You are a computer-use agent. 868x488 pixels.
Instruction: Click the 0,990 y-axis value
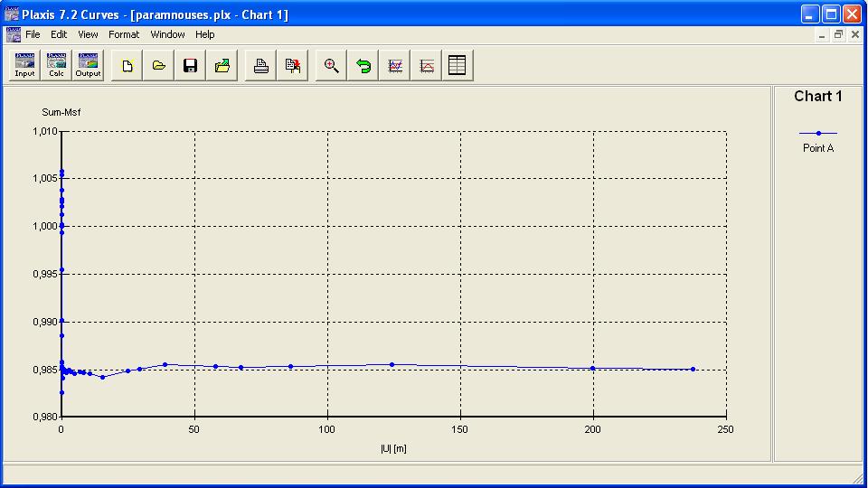[45, 322]
